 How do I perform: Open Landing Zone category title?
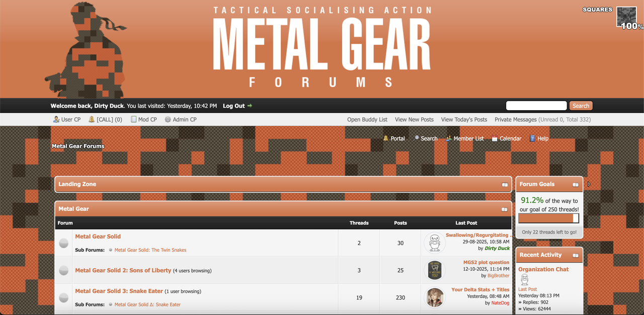point(77,184)
